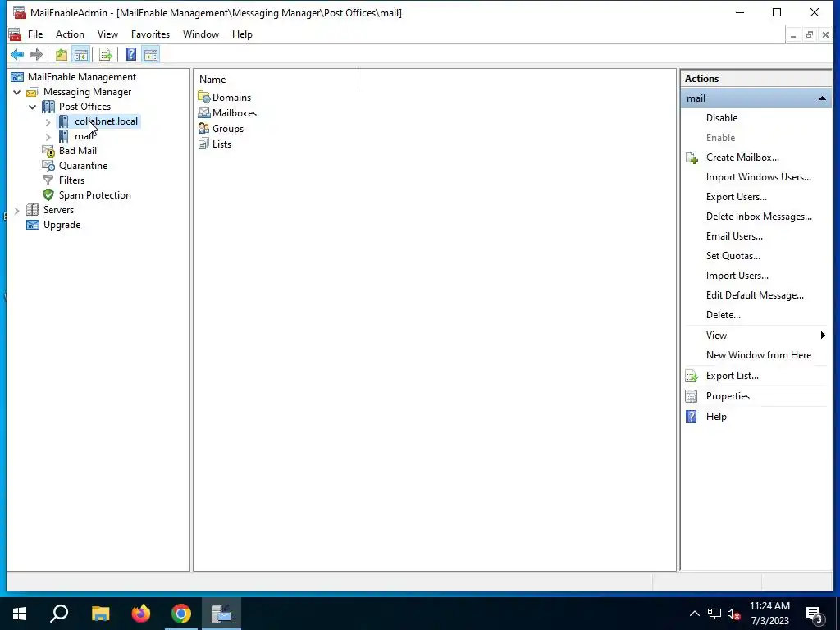Click the Up one level folder icon
Image resolution: width=840 pixels, height=630 pixels.
62,54
